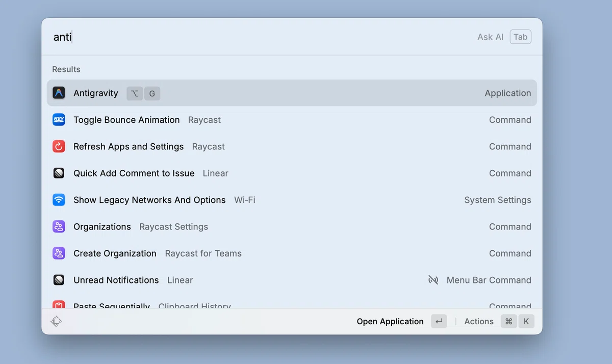Image resolution: width=612 pixels, height=364 pixels.
Task: Click the Raycast Settings subtitle
Action: tap(173, 226)
